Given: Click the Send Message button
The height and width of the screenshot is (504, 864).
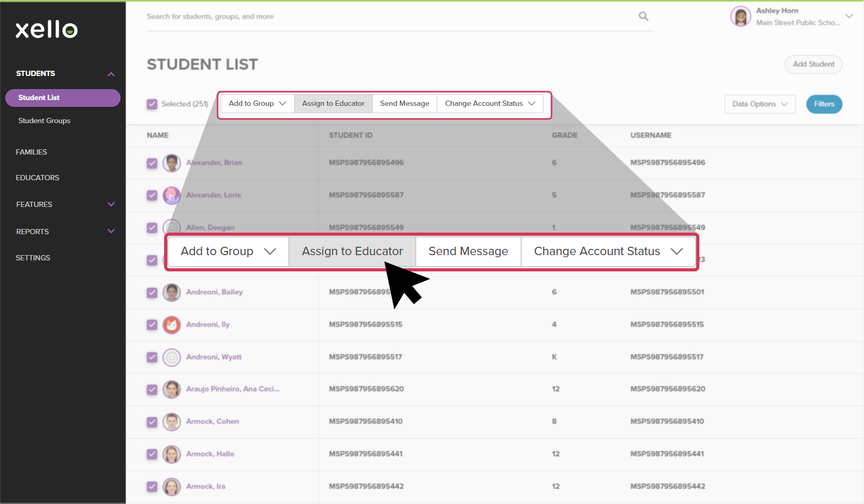Looking at the screenshot, I should click(405, 104).
